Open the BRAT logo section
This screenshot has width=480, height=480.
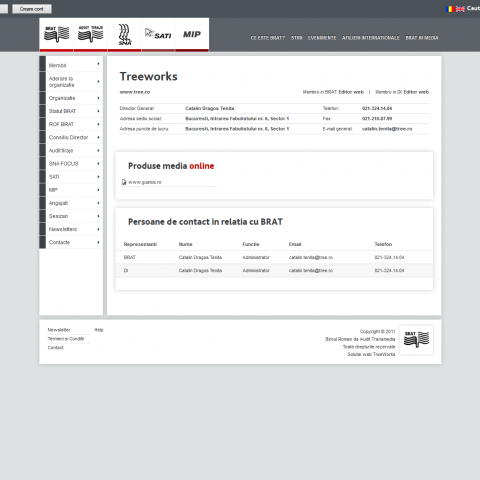click(57, 34)
